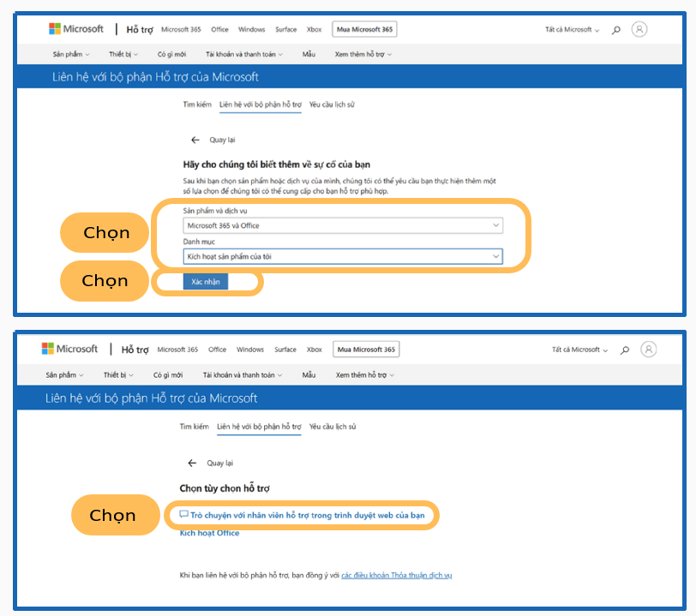Image resolution: width=696 pixels, height=616 pixels.
Task: Click Trò chuyện với nhân viên hỗ trợ link
Action: click(307, 515)
